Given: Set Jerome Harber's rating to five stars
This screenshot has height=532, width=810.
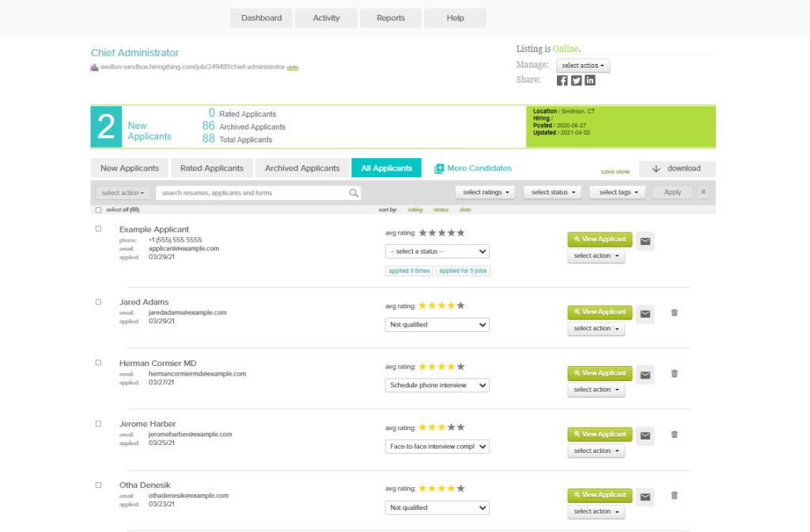Looking at the screenshot, I should pos(460,428).
